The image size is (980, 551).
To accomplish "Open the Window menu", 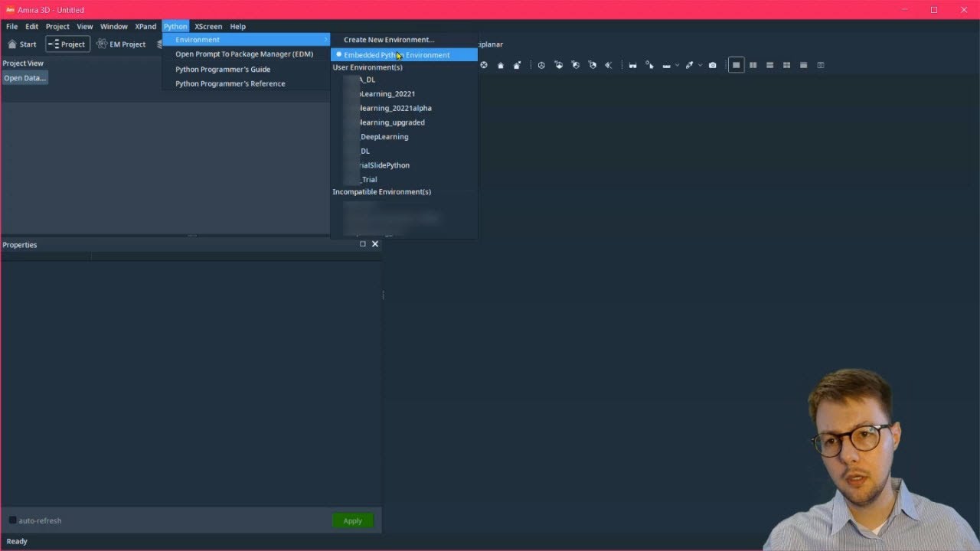I will click(x=114, y=26).
